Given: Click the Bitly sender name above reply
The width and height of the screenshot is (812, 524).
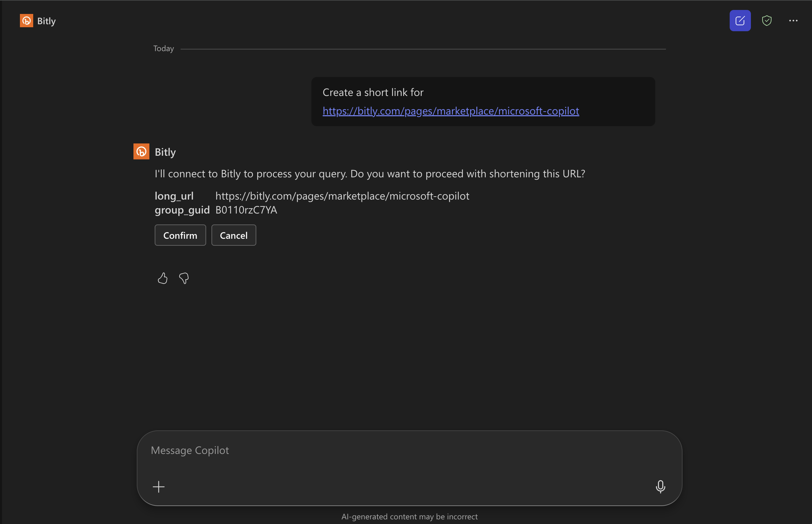Looking at the screenshot, I should pos(165,152).
